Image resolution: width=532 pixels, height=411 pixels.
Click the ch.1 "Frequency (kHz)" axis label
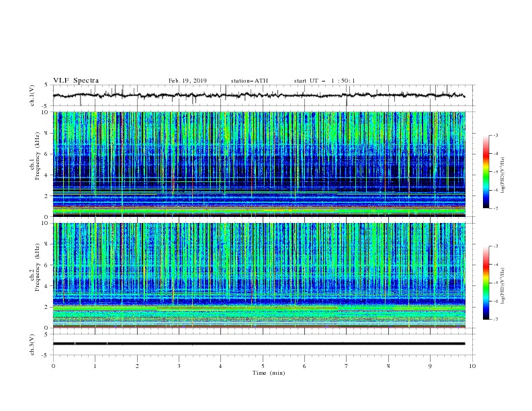pyautogui.click(x=38, y=156)
